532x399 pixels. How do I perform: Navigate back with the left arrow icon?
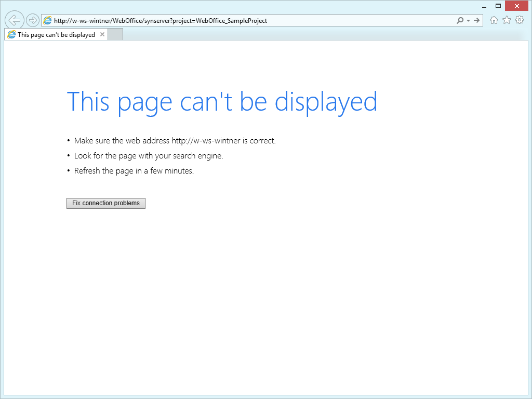14,20
